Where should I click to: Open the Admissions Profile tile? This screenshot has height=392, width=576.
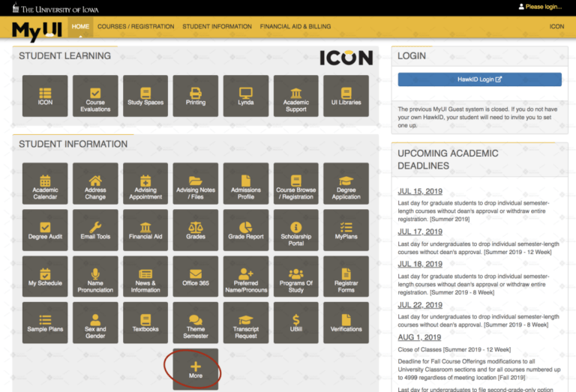click(246, 184)
